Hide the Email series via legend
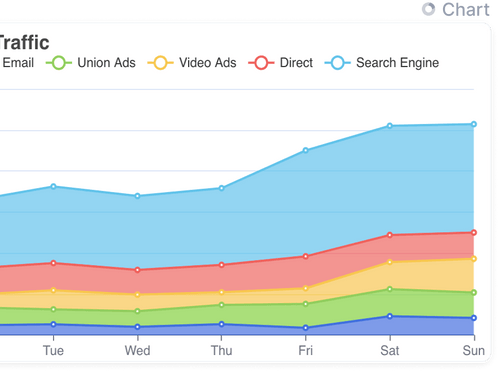 (17, 63)
